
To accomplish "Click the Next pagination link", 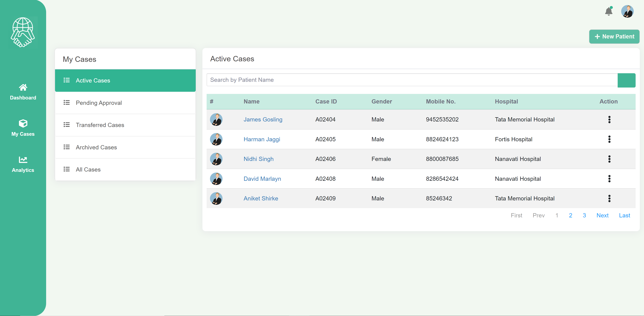I will pos(603,215).
